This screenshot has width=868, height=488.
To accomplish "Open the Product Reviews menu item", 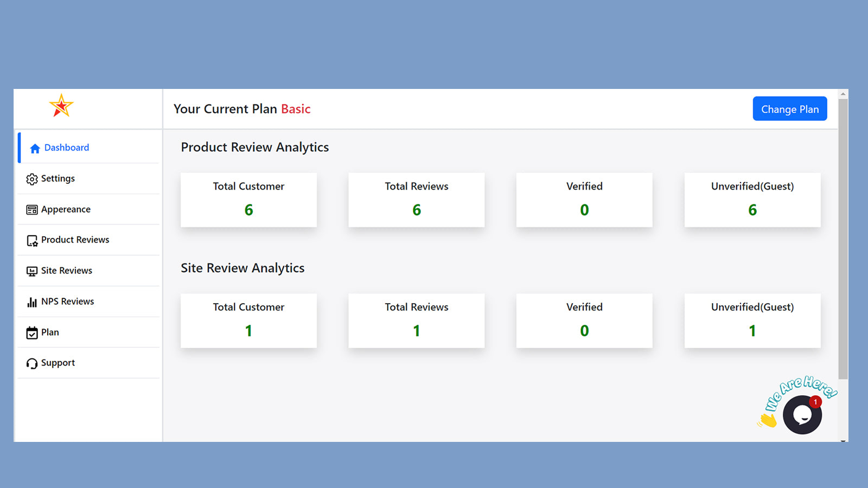I will pos(89,240).
